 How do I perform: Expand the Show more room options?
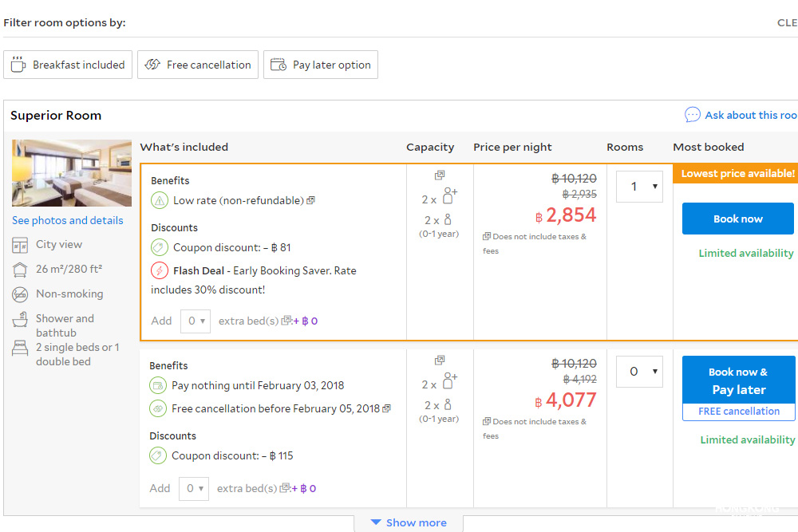pos(408,522)
